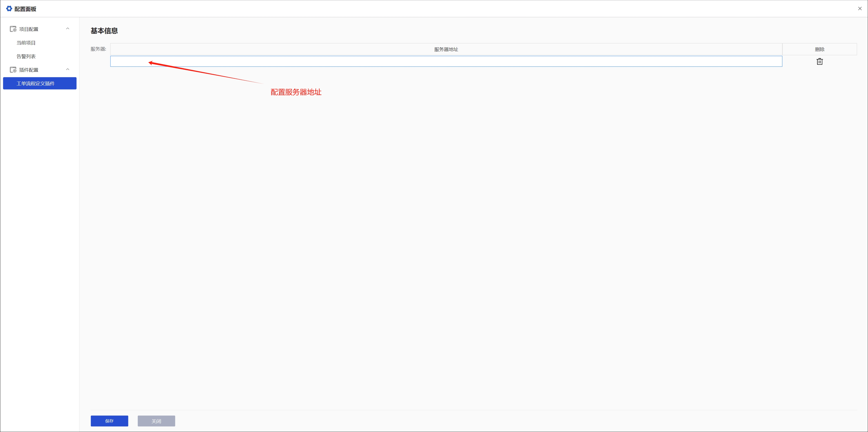The image size is (868, 432).
Task: Click the trash delete icon for server row
Action: click(x=819, y=61)
